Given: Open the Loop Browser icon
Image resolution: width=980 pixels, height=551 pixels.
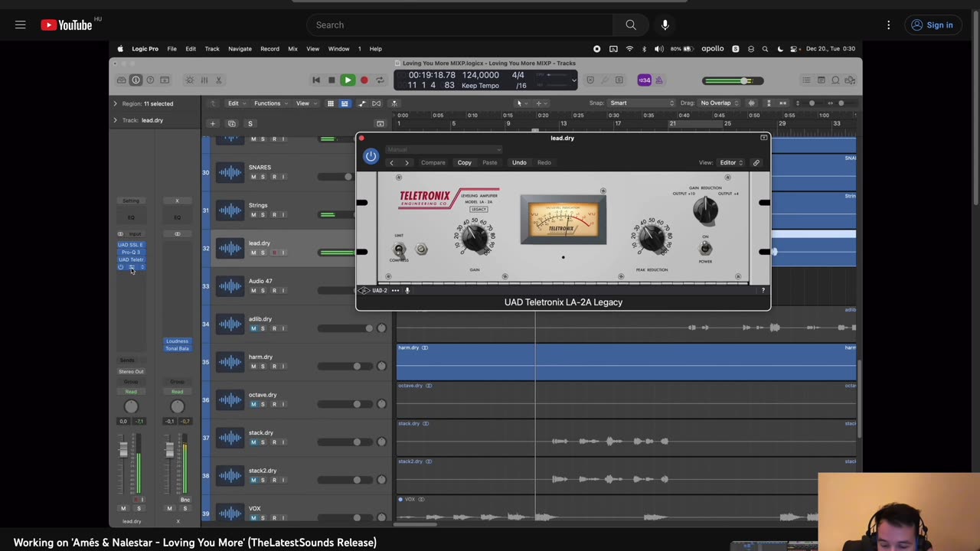Looking at the screenshot, I should [x=836, y=80].
